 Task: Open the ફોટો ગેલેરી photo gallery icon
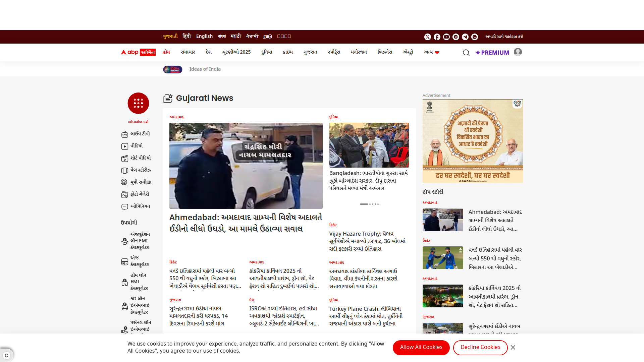(x=125, y=194)
